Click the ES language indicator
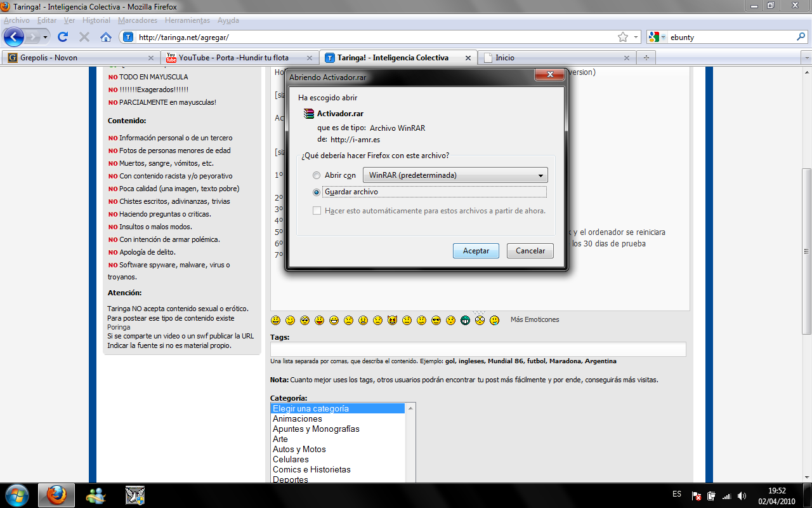This screenshot has height=508, width=812. coord(677,493)
